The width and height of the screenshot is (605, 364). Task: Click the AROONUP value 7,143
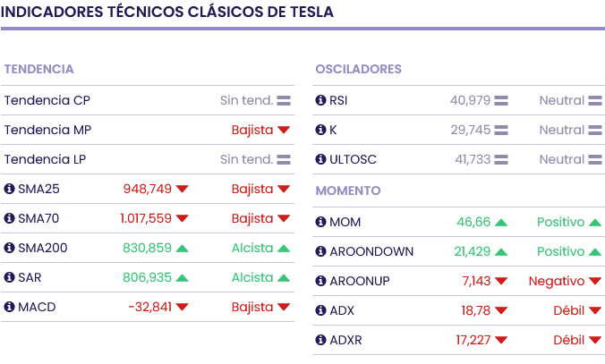476,281
